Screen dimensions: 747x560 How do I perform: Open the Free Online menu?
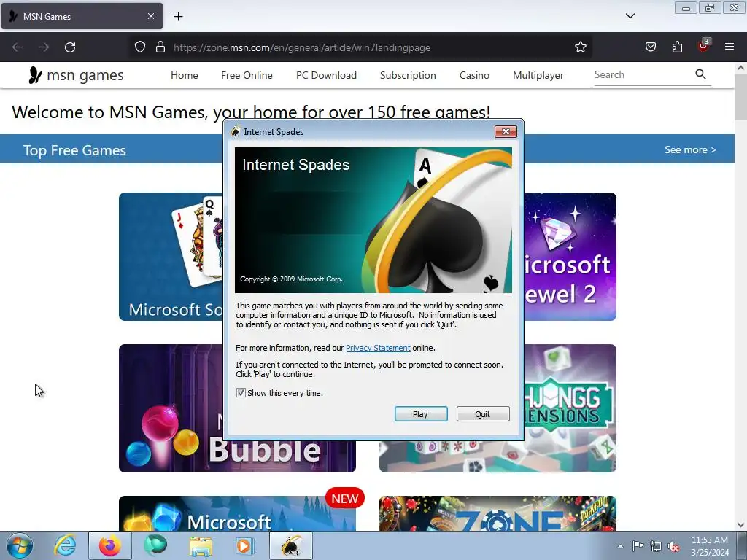[x=247, y=75]
